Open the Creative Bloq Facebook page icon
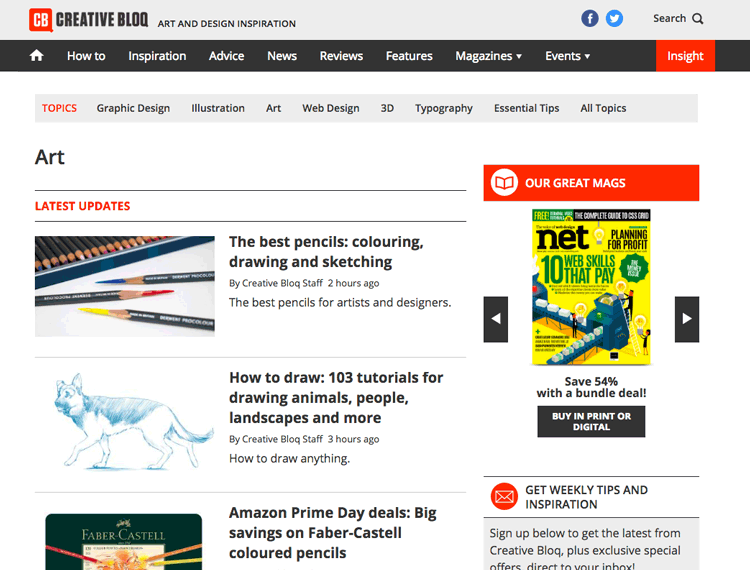Viewport: 750px width, 570px height. (590, 18)
